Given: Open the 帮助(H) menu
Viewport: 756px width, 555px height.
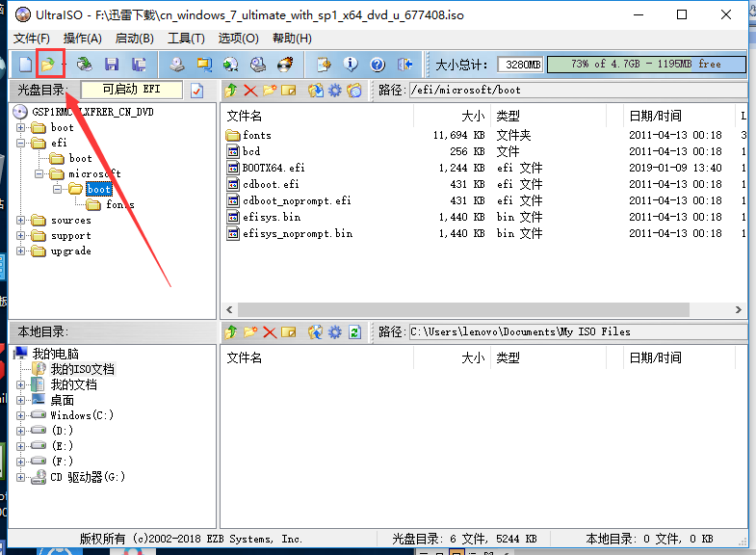Looking at the screenshot, I should 292,39.
